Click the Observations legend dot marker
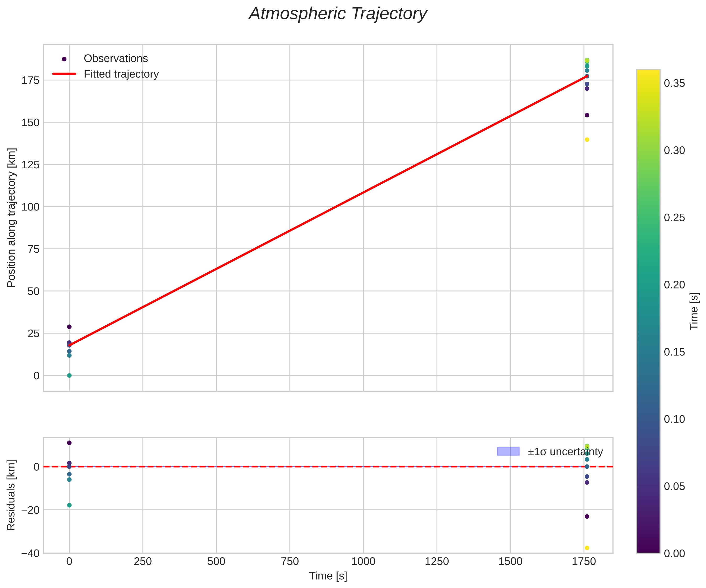This screenshot has height=588, width=706. pos(64,59)
